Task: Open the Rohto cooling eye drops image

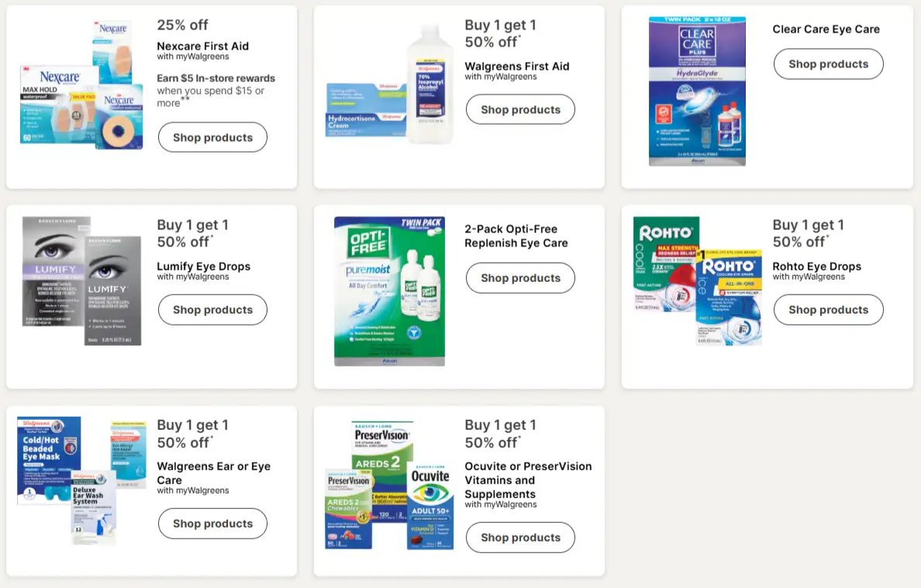Action: [697, 280]
